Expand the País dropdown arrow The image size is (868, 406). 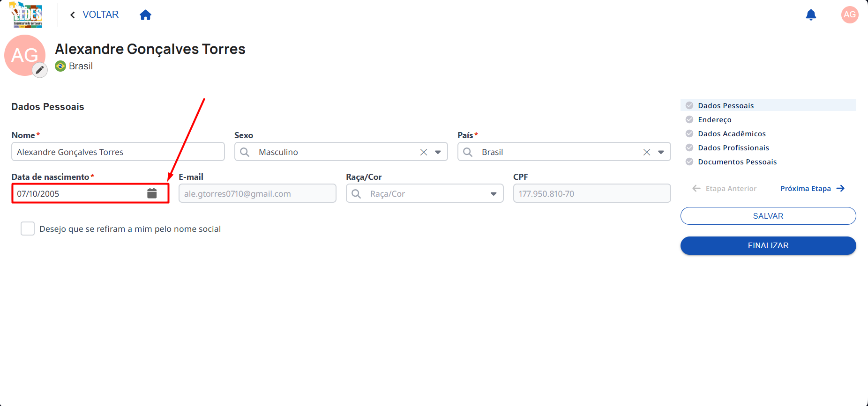(x=661, y=152)
